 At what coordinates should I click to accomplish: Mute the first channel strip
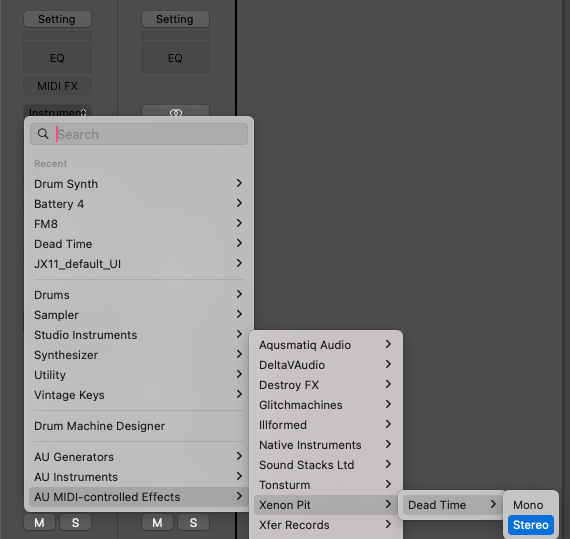pos(39,523)
